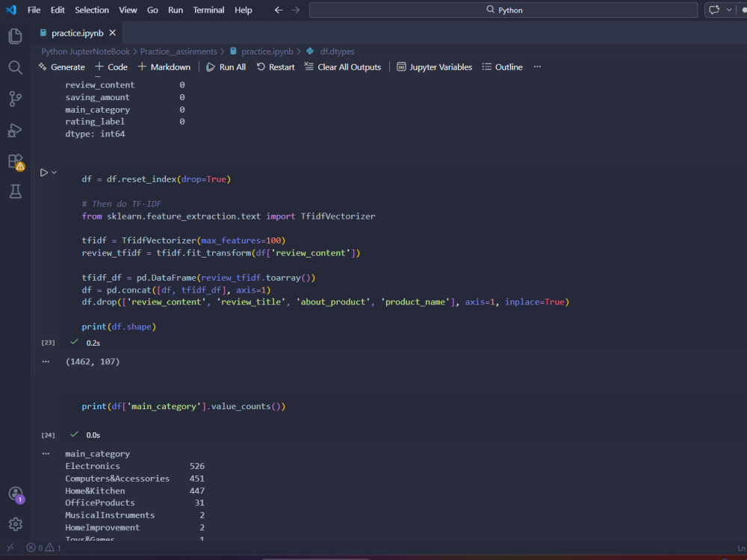Open Jupyter Variables panel

pyautogui.click(x=435, y=67)
